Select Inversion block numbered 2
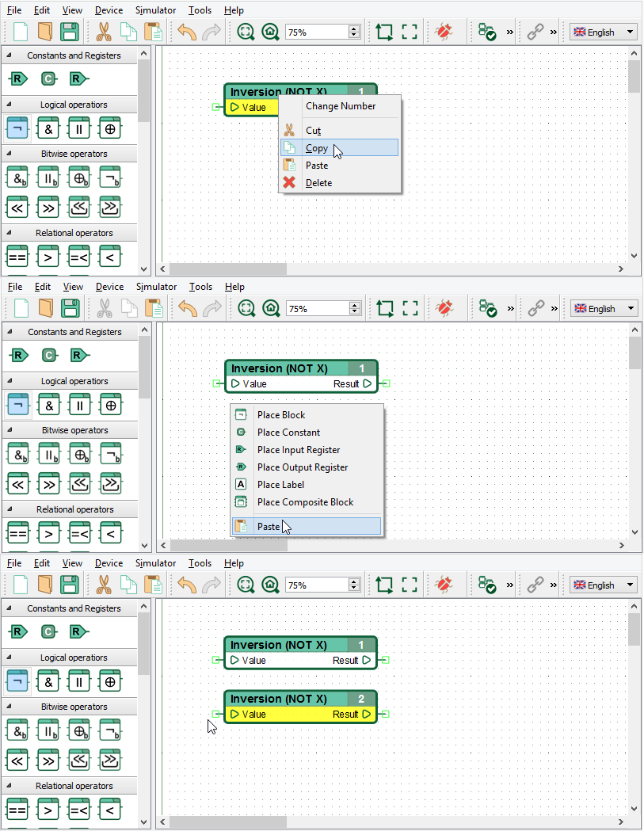The image size is (644, 831). pyautogui.click(x=300, y=707)
